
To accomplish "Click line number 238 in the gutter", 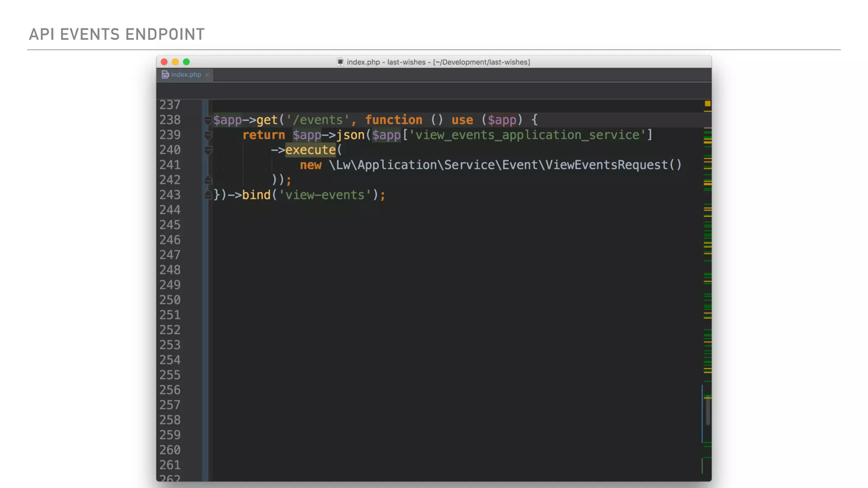I will (170, 120).
